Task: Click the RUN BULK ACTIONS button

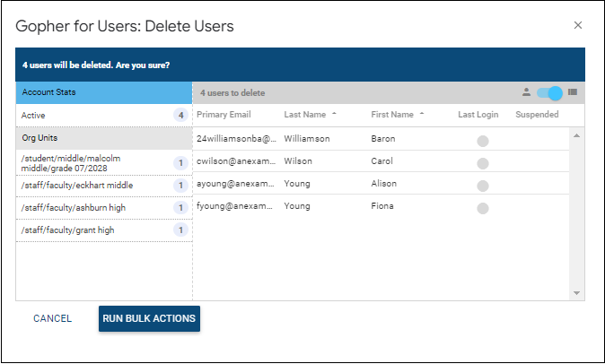Action: (x=149, y=318)
